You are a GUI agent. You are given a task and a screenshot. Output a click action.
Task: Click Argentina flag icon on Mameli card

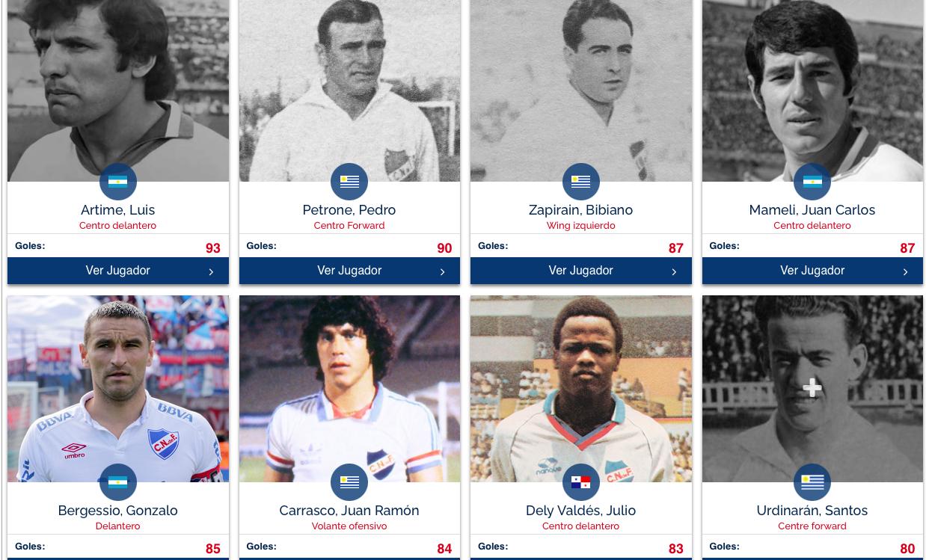pyautogui.click(x=812, y=182)
